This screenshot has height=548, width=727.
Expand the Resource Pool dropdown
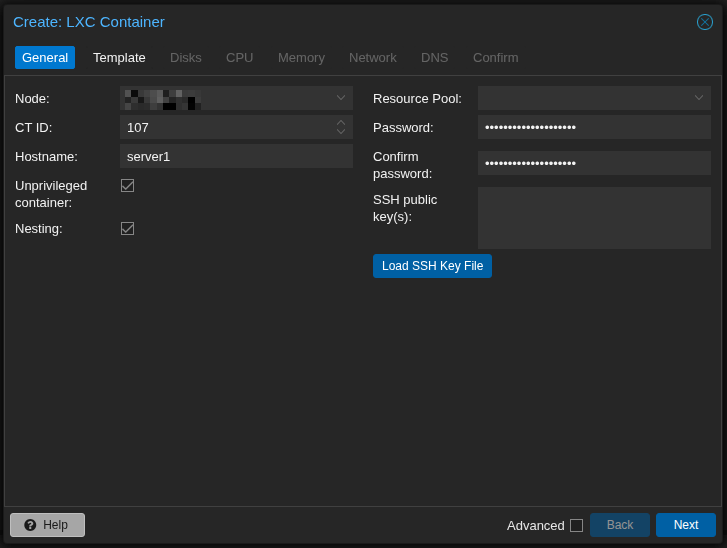(x=699, y=98)
